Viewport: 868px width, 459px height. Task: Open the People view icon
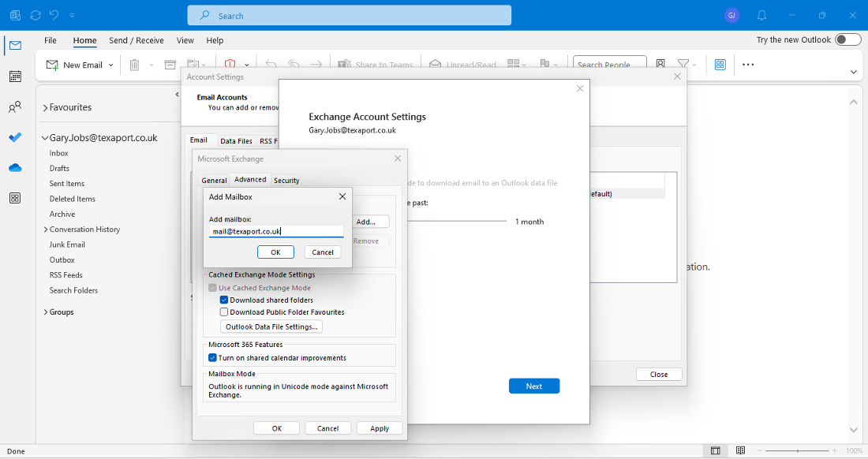click(x=15, y=106)
